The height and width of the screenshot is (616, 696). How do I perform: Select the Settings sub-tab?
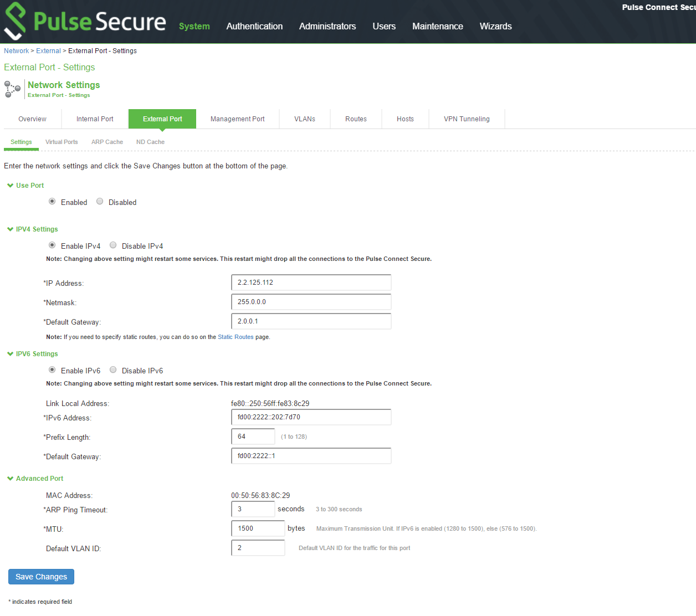click(21, 142)
